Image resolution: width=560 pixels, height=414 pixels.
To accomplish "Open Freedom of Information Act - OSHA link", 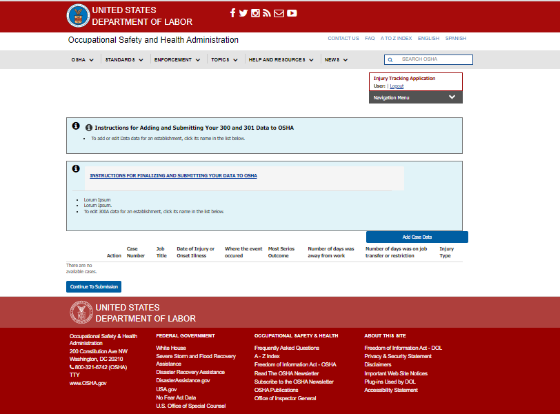I will 295,364.
